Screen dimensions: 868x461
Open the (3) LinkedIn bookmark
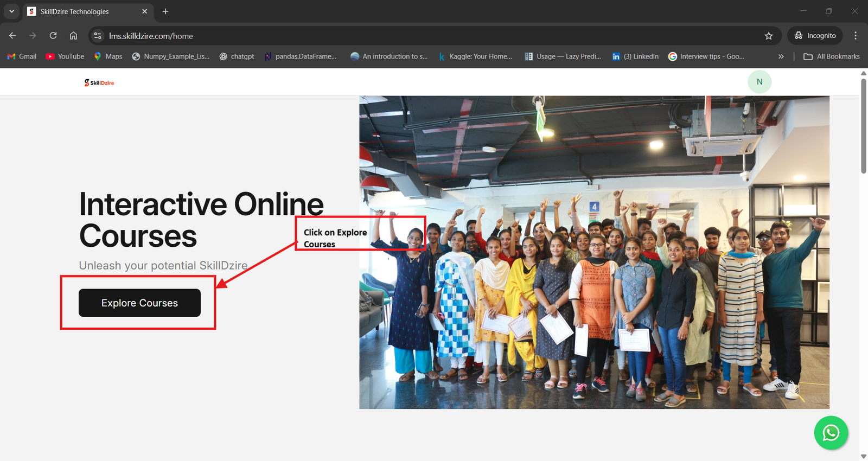pyautogui.click(x=635, y=56)
